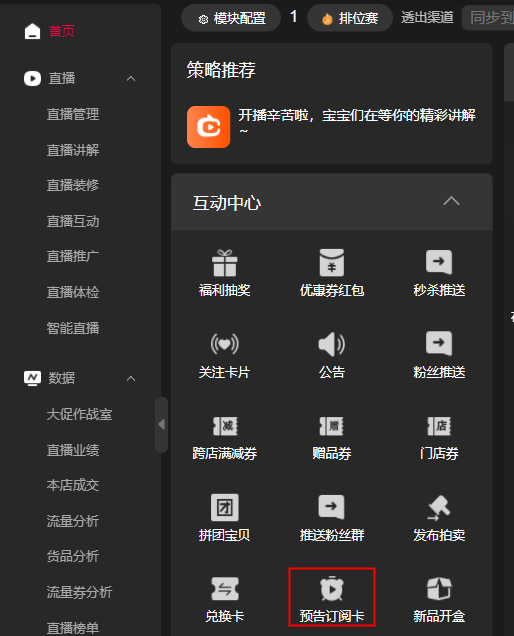Click the 开播辛苦啦 strategy message

click(357, 123)
